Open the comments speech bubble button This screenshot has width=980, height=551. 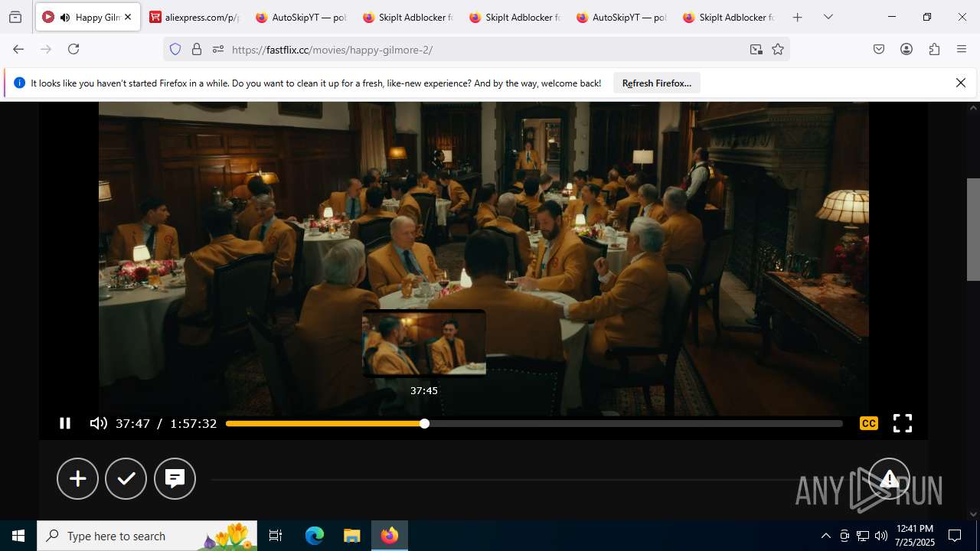point(175,478)
